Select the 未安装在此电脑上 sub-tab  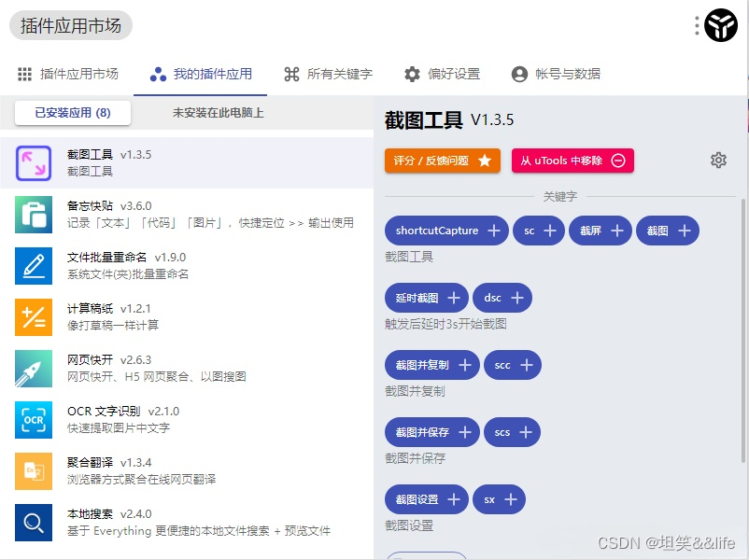pyautogui.click(x=218, y=113)
